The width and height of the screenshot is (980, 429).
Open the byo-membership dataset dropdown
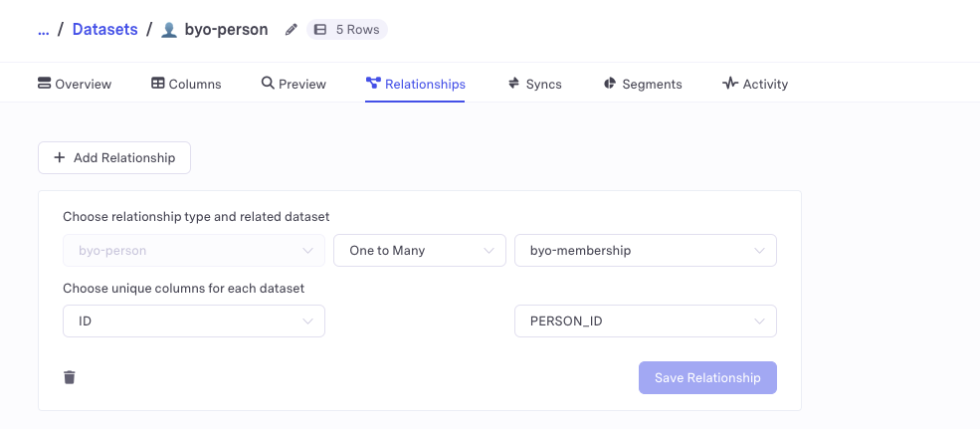[646, 251]
